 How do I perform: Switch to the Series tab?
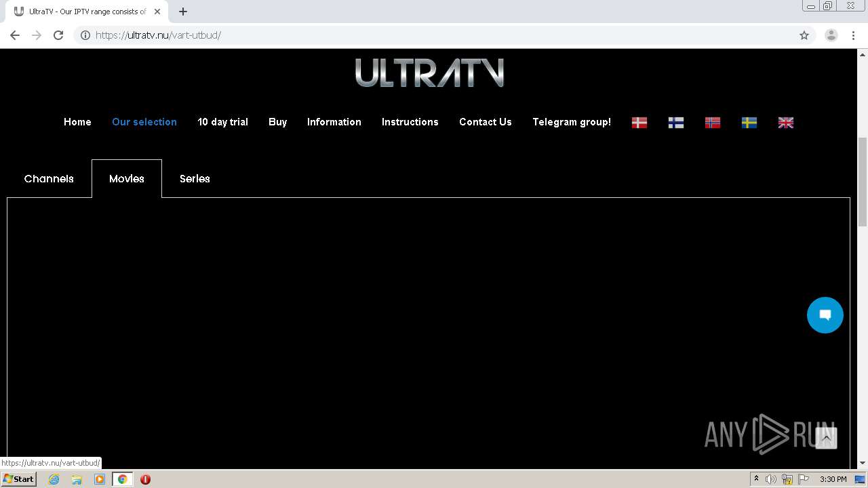[195, 179]
